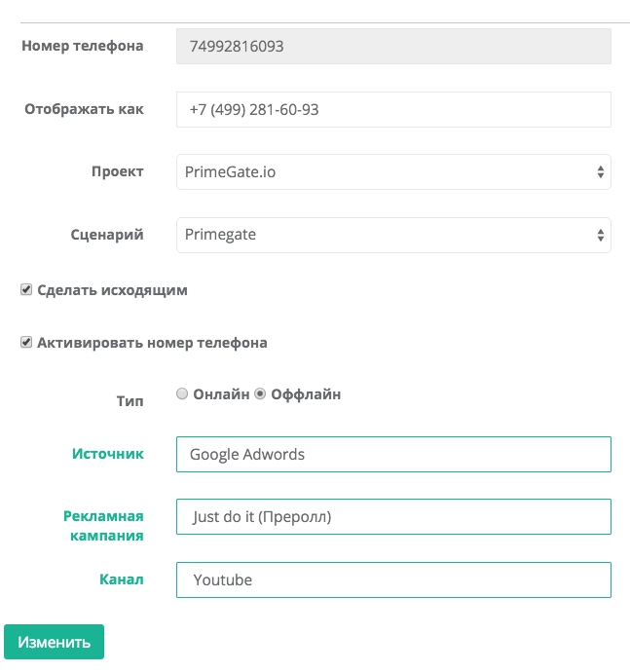This screenshot has width=630, height=672.
Task: Click the Канал field containing Youtube
Action: (392, 579)
